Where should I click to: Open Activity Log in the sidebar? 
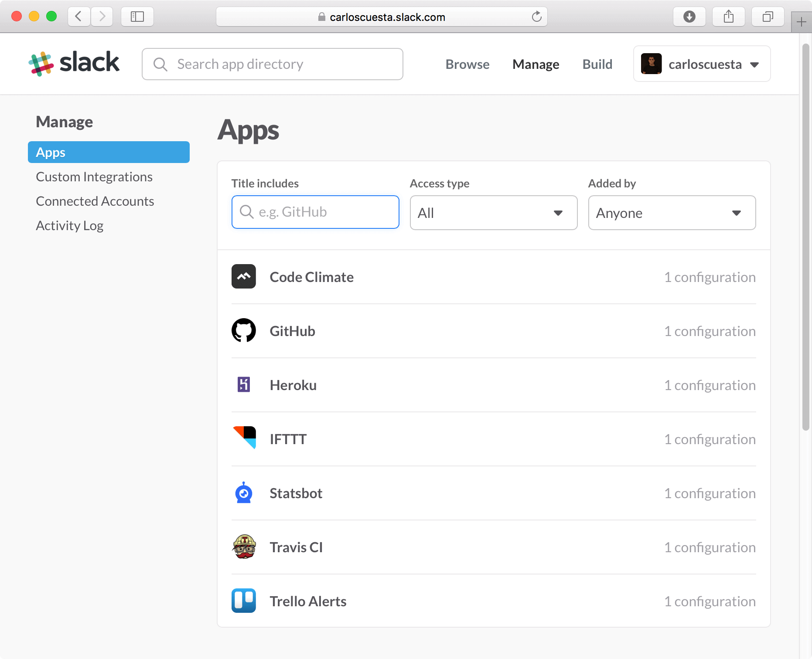click(70, 225)
